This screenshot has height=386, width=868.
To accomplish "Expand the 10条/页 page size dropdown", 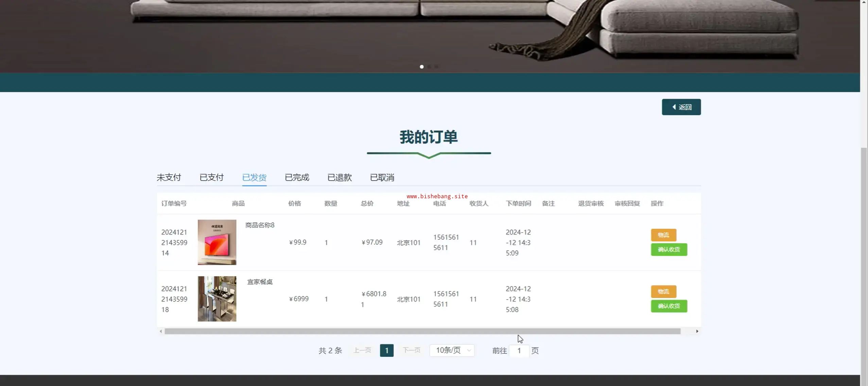I will [x=452, y=350].
